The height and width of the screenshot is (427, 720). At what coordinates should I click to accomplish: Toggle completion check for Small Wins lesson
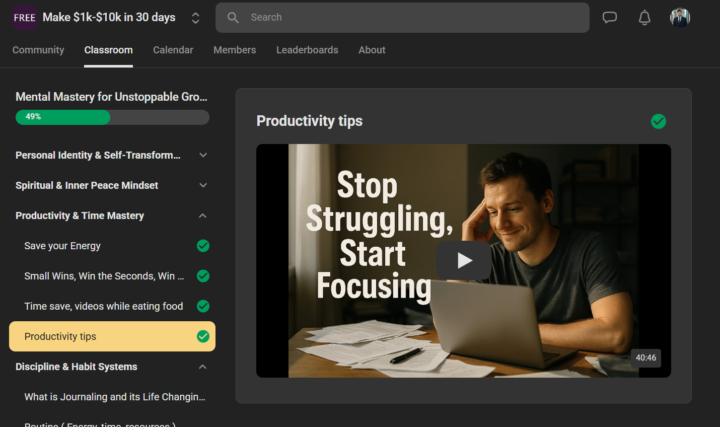click(x=203, y=276)
